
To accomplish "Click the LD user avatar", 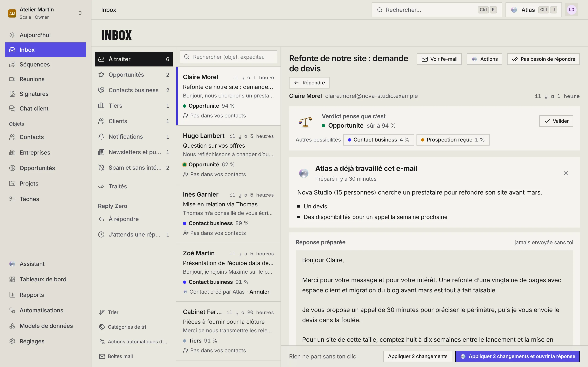I will click(571, 10).
